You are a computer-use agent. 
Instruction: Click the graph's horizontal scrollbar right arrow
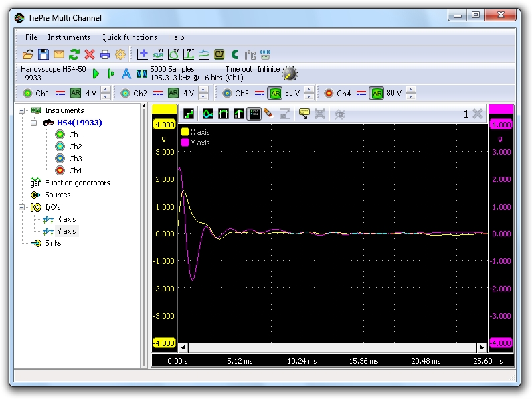(x=482, y=347)
